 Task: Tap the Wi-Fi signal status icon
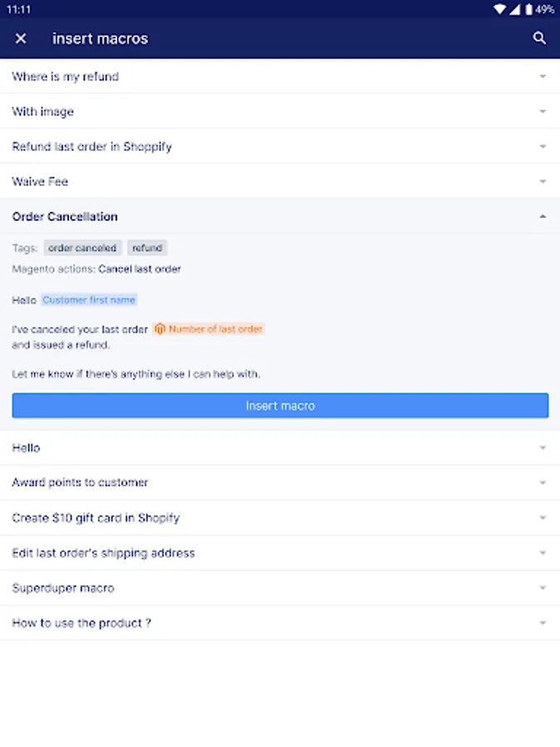(x=499, y=9)
